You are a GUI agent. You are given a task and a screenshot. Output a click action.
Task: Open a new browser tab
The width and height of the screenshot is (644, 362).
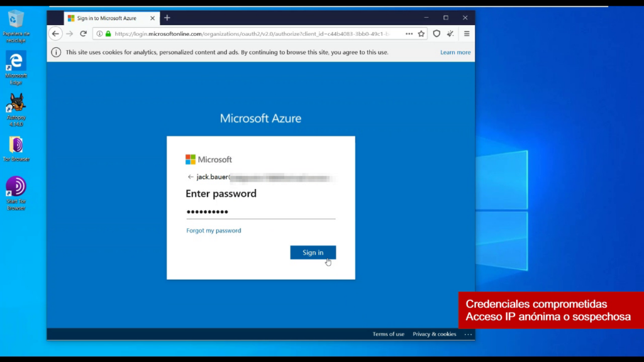click(x=167, y=18)
